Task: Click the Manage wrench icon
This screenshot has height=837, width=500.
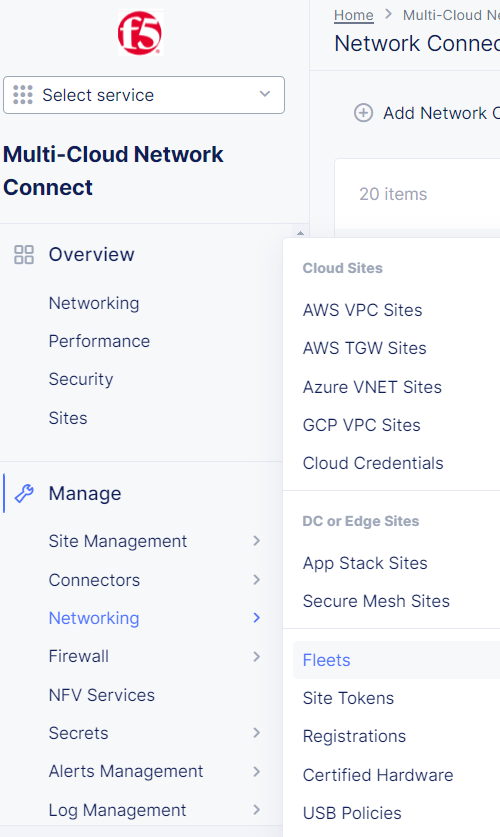Action: [24, 493]
